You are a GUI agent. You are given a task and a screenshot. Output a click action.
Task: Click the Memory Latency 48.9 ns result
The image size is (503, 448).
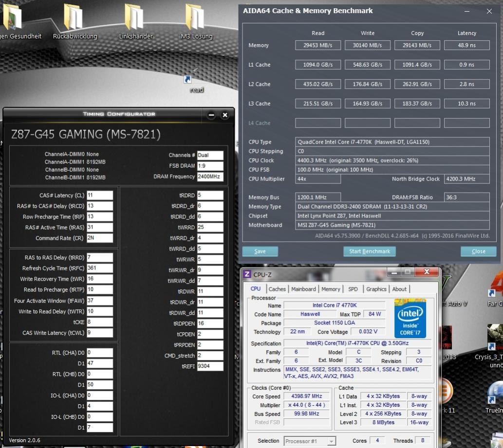467,45
